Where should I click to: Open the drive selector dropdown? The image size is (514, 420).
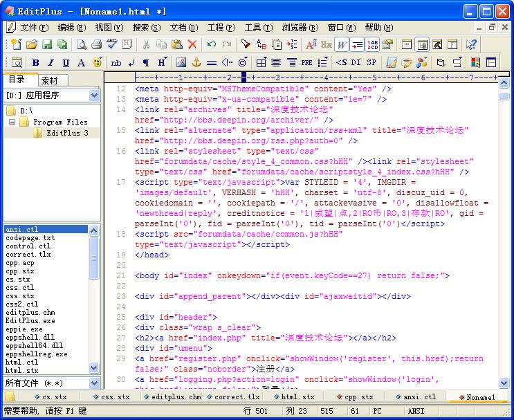click(94, 95)
